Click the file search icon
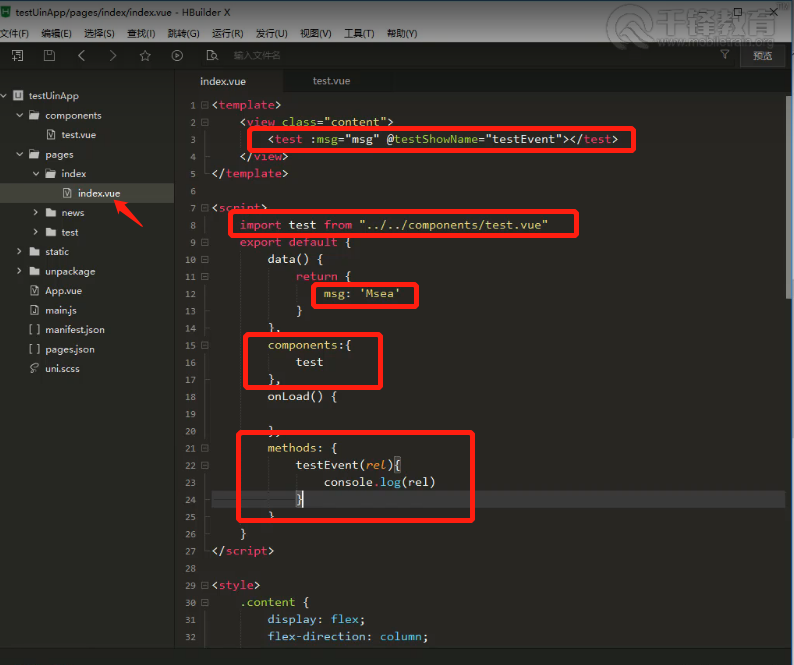The height and width of the screenshot is (665, 794). point(212,56)
